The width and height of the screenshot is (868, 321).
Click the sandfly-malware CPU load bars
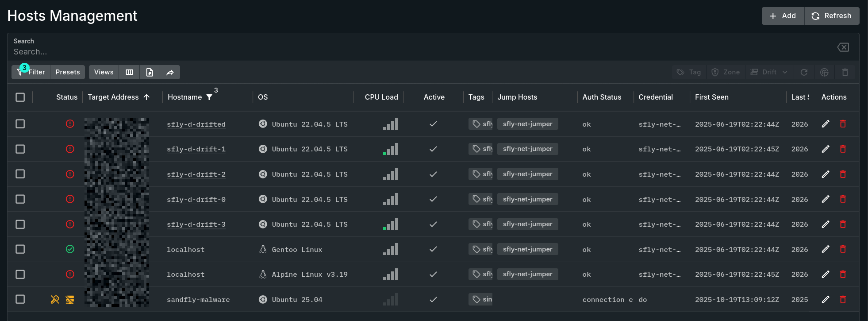[x=391, y=299]
